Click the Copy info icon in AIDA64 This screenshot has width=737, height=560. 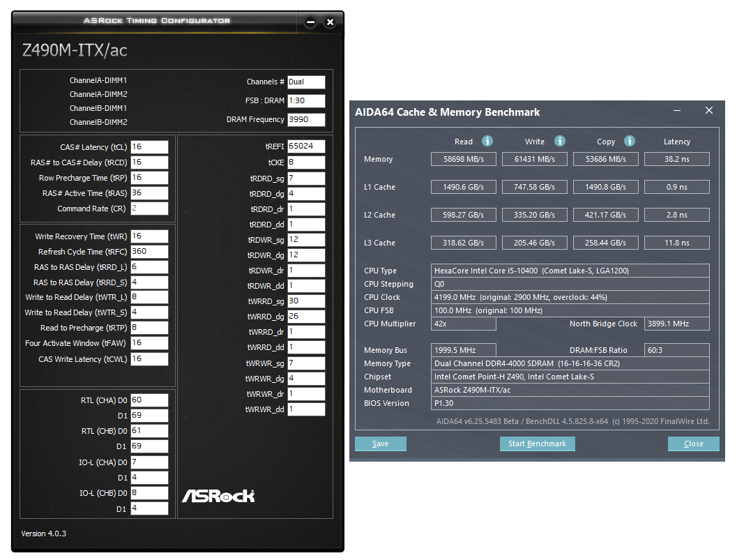pos(630,141)
